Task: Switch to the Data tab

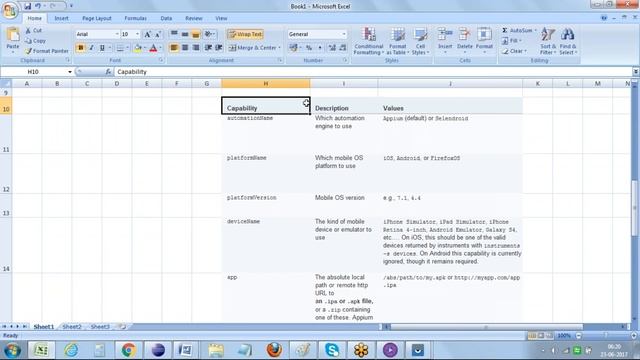Action: [x=166, y=18]
